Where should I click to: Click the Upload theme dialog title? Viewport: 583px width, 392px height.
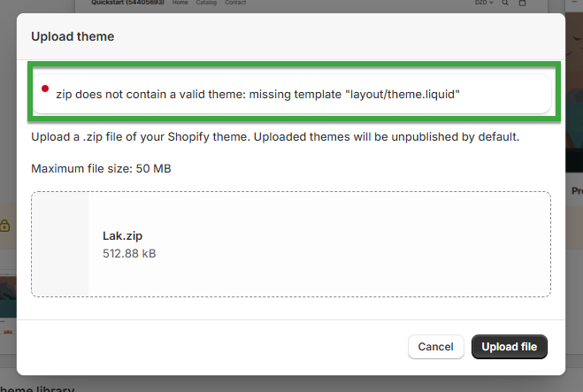[73, 36]
